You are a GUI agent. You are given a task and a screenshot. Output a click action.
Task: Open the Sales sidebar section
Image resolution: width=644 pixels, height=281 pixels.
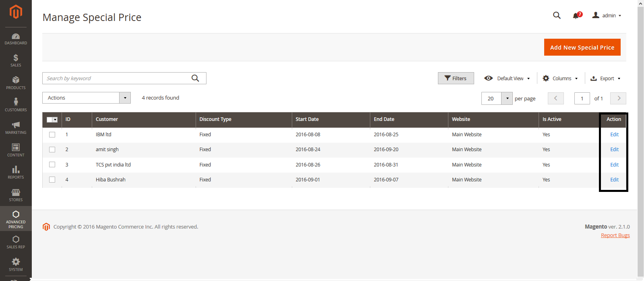[x=16, y=60]
